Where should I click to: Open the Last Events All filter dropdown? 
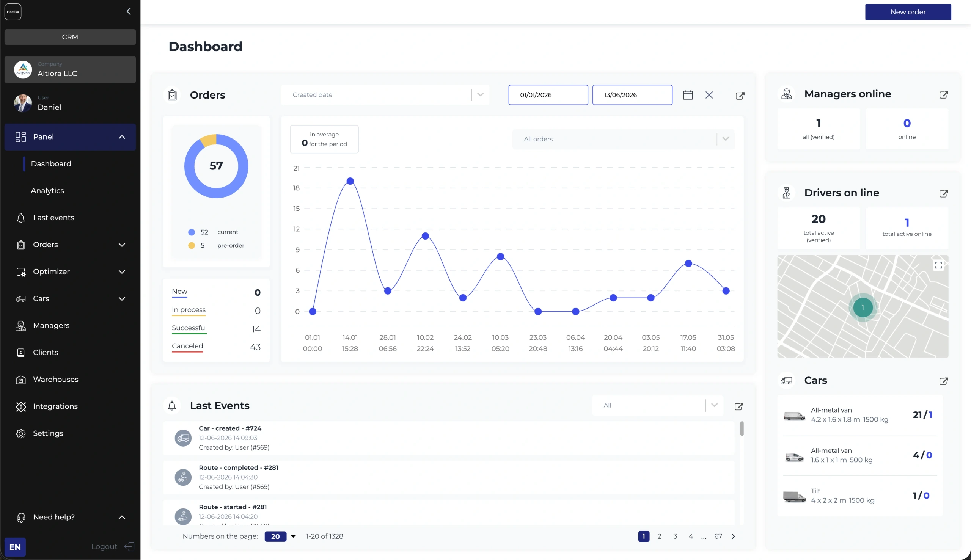pos(657,405)
